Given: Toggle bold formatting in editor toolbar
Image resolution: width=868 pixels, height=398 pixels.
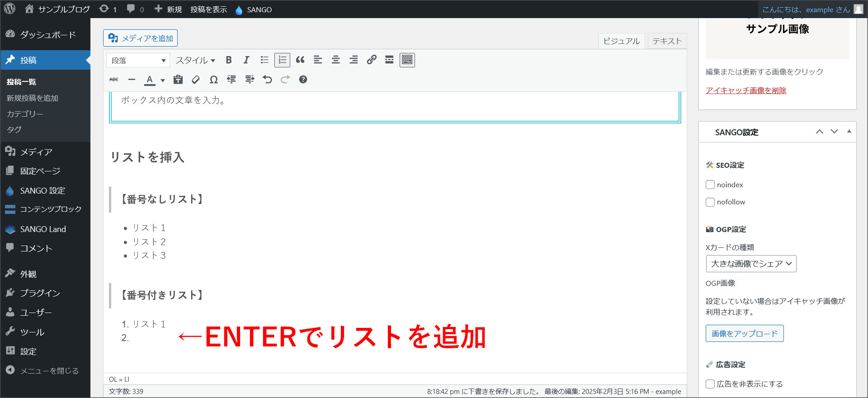Looking at the screenshot, I should 229,60.
